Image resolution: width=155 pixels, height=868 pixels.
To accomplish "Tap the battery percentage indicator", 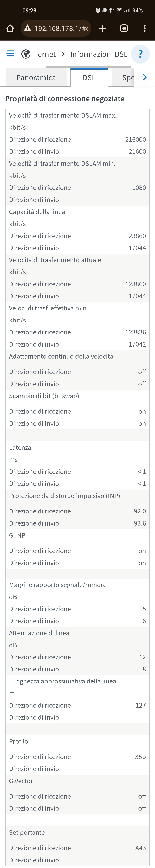I will tap(137, 10).
